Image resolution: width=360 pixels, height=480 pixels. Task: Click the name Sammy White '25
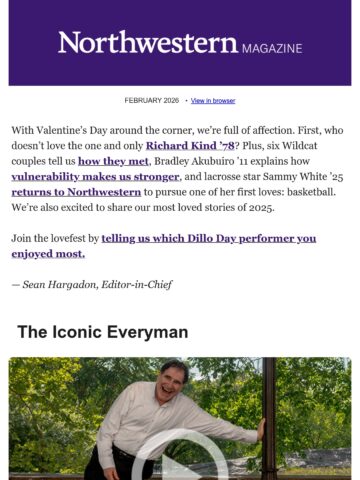(303, 177)
